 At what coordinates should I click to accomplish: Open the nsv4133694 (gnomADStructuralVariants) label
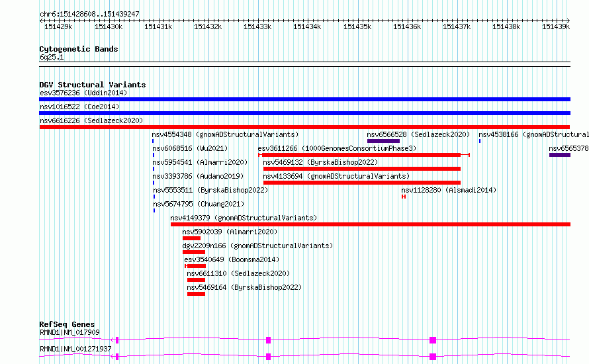[x=336, y=176]
